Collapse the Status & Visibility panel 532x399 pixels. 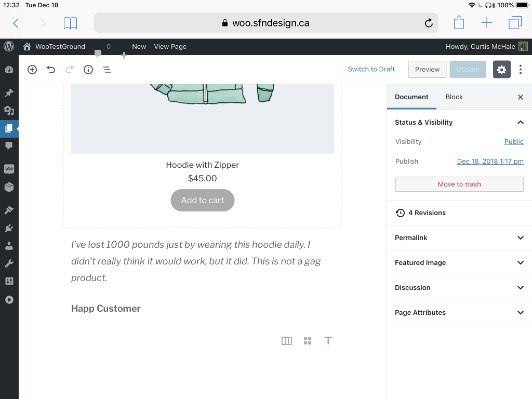tap(520, 122)
